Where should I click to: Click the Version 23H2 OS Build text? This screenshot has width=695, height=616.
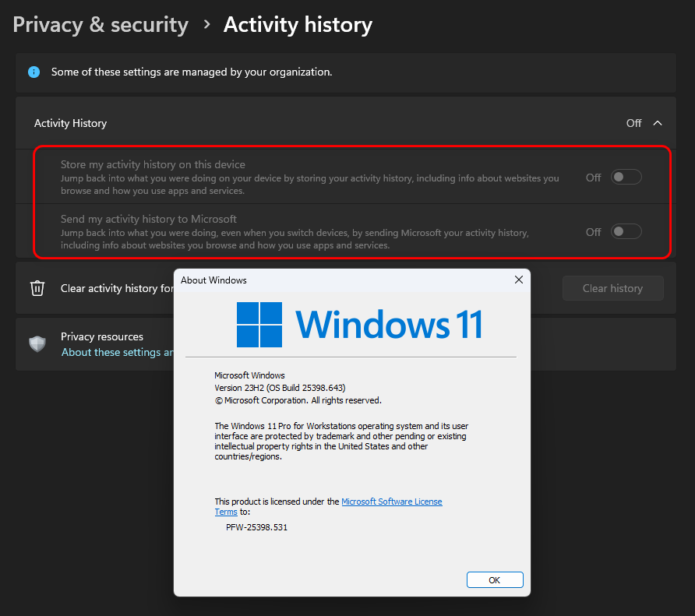point(280,388)
